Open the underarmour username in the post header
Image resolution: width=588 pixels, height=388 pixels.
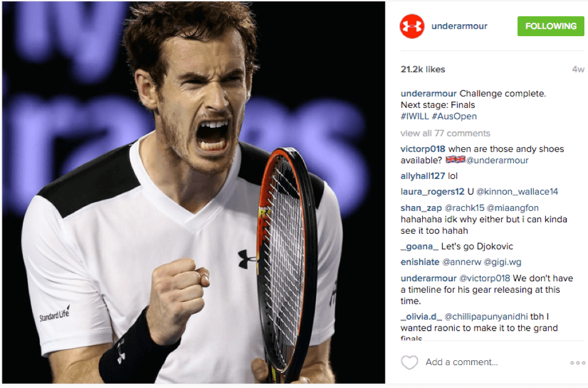click(x=459, y=27)
